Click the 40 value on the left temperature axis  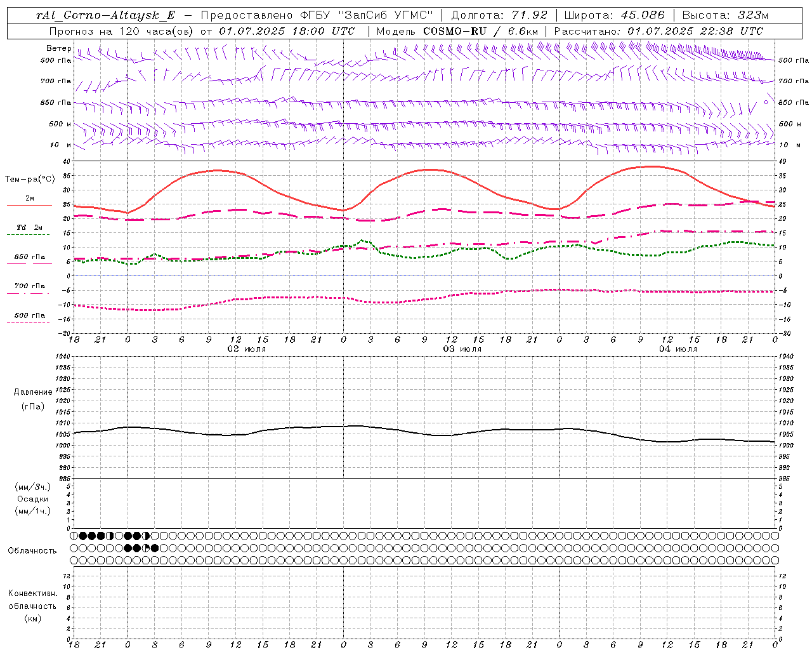tap(67, 161)
